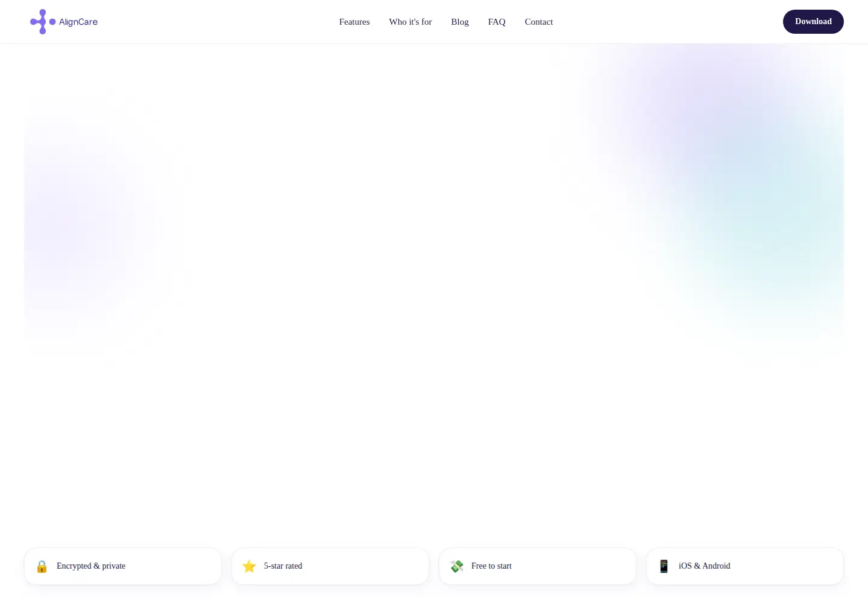Click the AlignCare brand name
The height and width of the screenshot is (603, 868).
pyautogui.click(x=78, y=22)
